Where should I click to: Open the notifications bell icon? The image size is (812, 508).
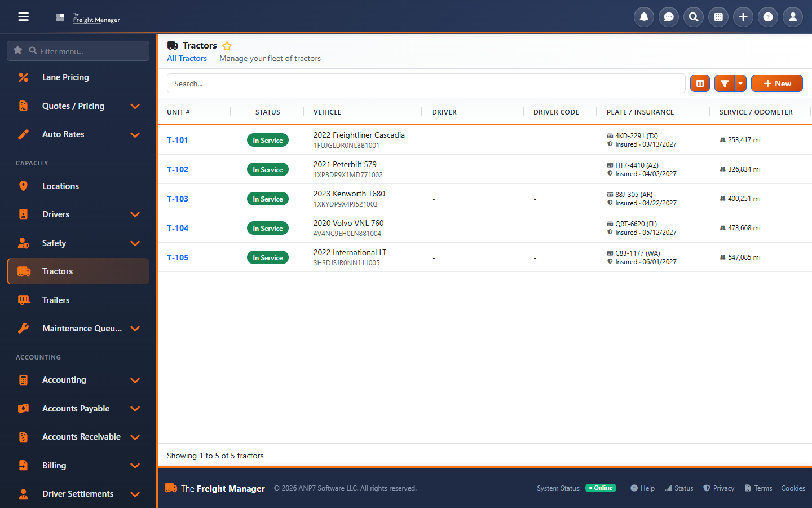644,17
